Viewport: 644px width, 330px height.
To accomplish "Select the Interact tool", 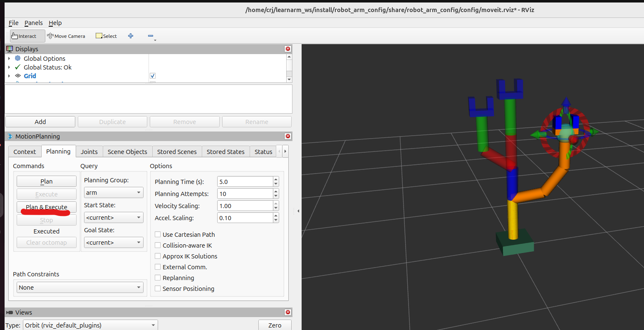I will pos(27,36).
